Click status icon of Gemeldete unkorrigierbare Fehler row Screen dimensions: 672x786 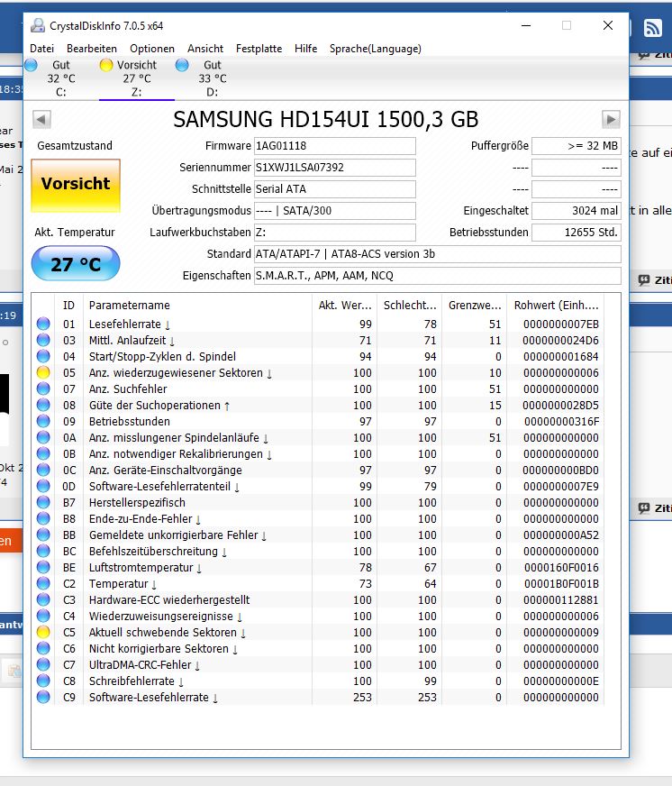pyautogui.click(x=43, y=535)
